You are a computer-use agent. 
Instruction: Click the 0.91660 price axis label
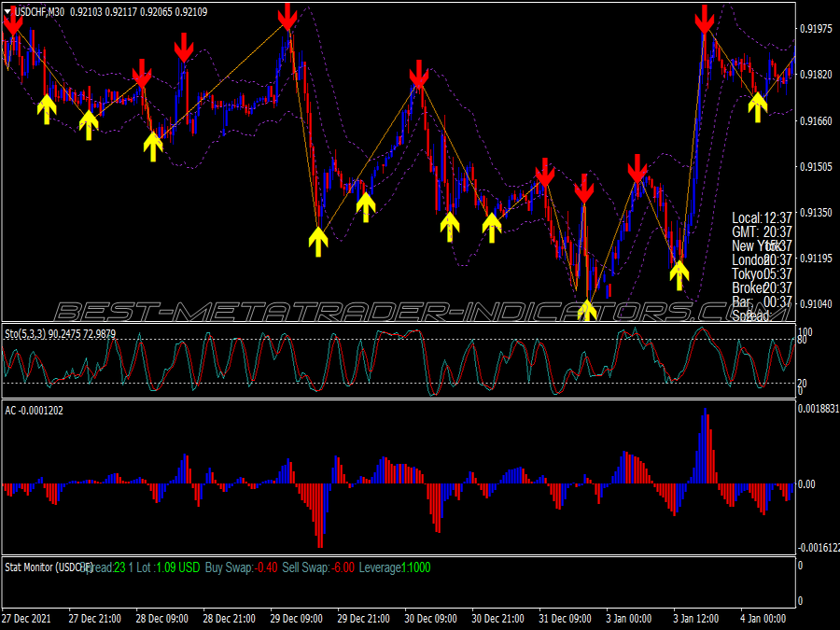coord(816,121)
